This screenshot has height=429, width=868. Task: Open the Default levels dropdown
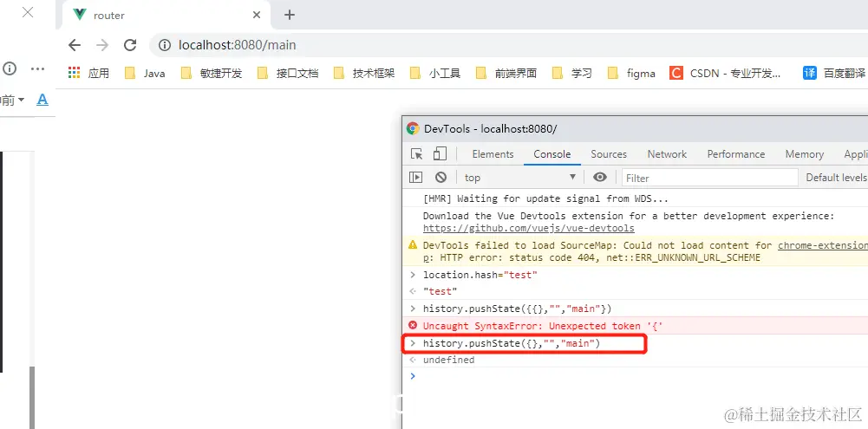(836, 178)
